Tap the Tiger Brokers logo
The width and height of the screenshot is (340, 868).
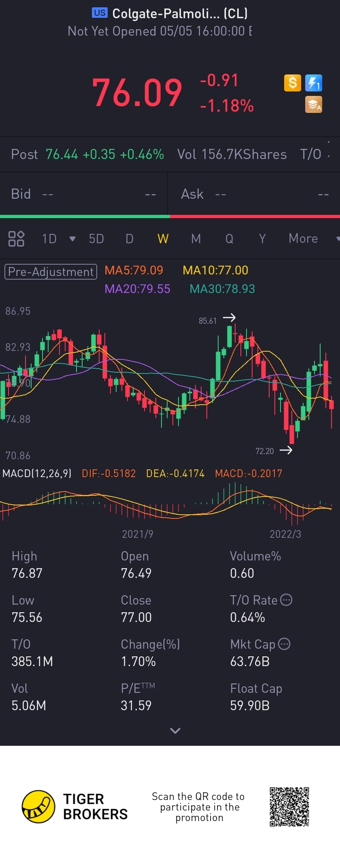(74, 806)
